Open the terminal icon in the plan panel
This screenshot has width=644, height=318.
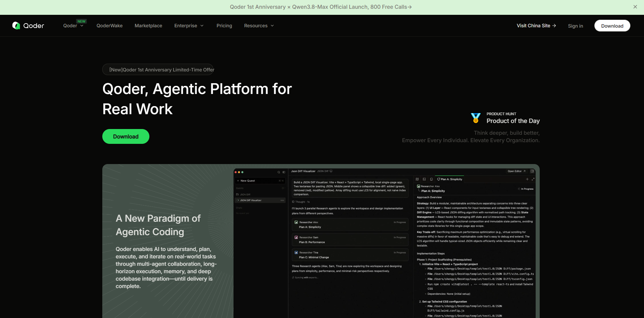point(424,179)
